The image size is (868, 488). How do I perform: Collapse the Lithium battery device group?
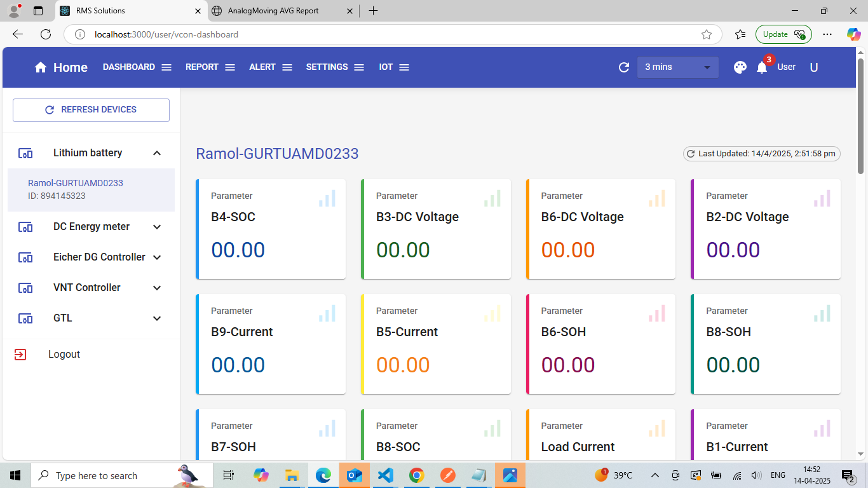coord(157,153)
